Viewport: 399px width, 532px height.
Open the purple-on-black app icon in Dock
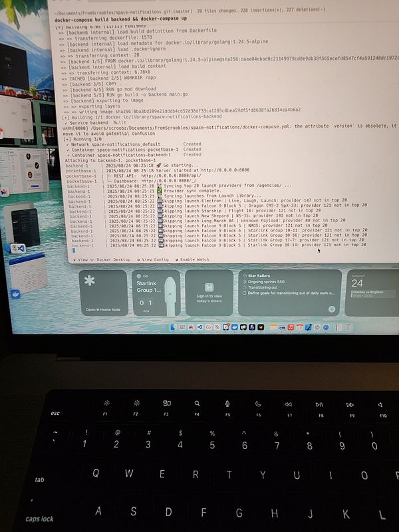[252, 327]
